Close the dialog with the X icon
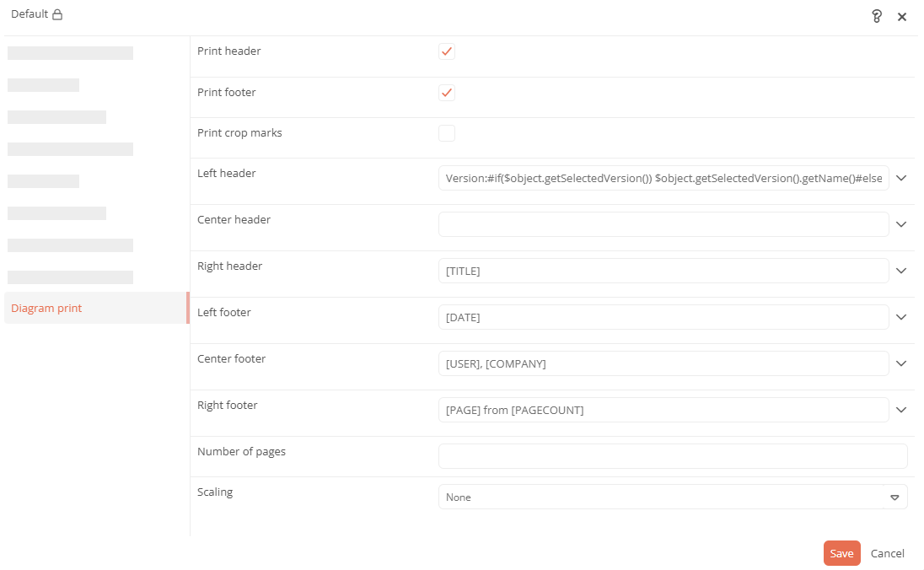The width and height of the screenshot is (924, 570). tap(901, 17)
